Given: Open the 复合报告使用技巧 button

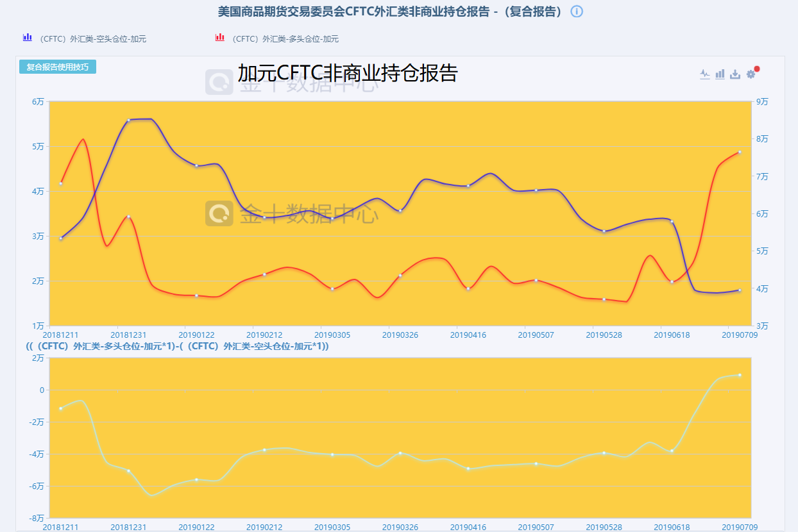Looking at the screenshot, I should (58, 67).
